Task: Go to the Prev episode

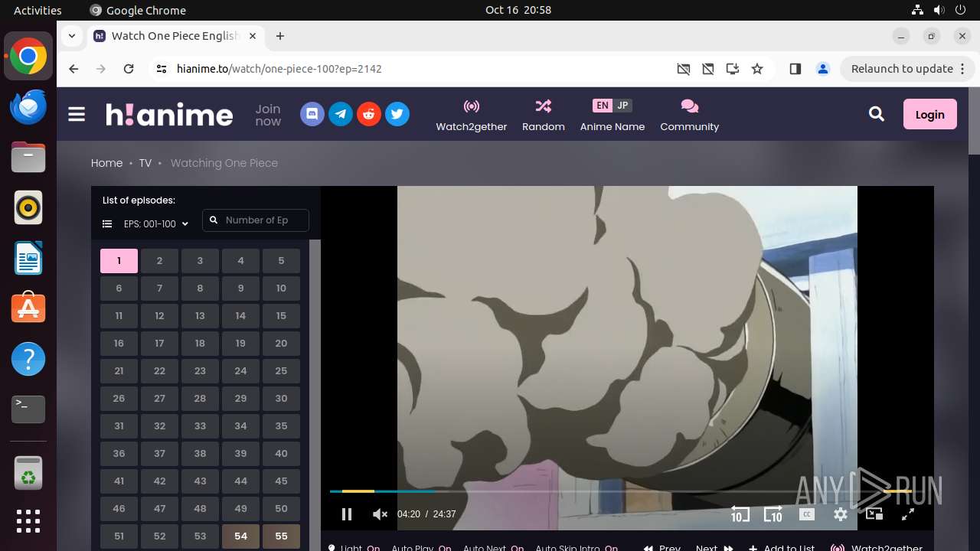Action: point(662,547)
